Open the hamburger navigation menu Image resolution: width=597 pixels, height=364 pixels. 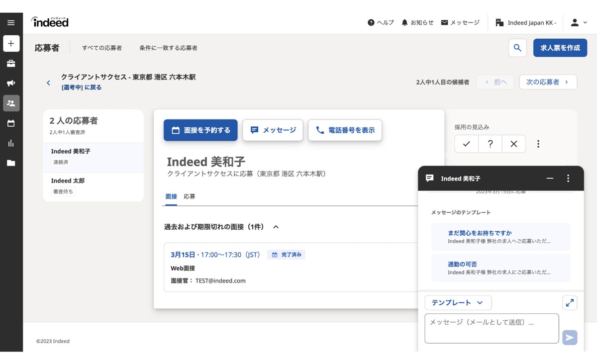click(x=11, y=22)
